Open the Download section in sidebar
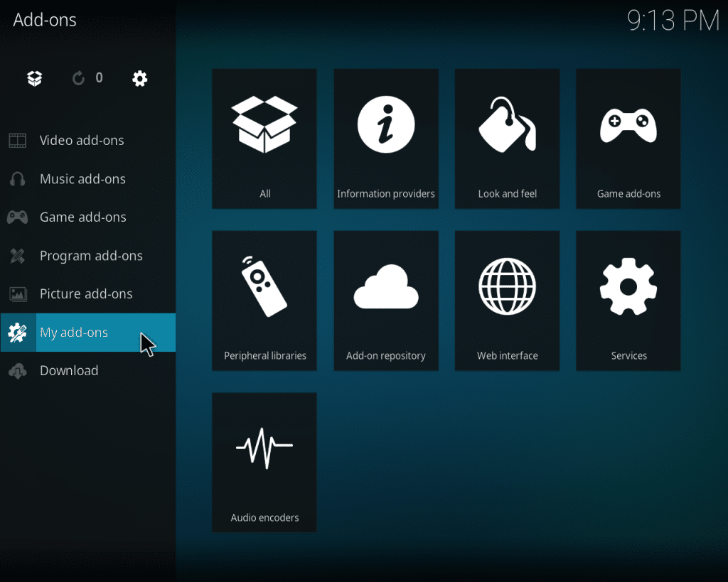 (69, 371)
